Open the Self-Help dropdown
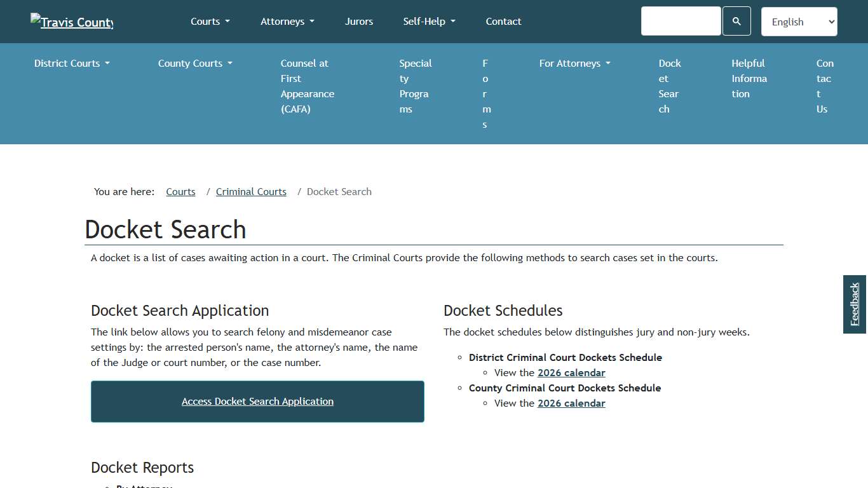The height and width of the screenshot is (488, 868). [429, 21]
